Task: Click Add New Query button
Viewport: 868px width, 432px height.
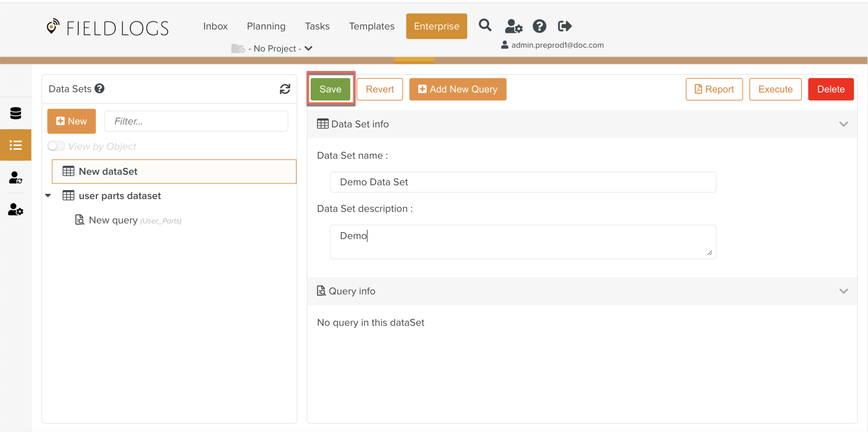Action: click(x=458, y=89)
